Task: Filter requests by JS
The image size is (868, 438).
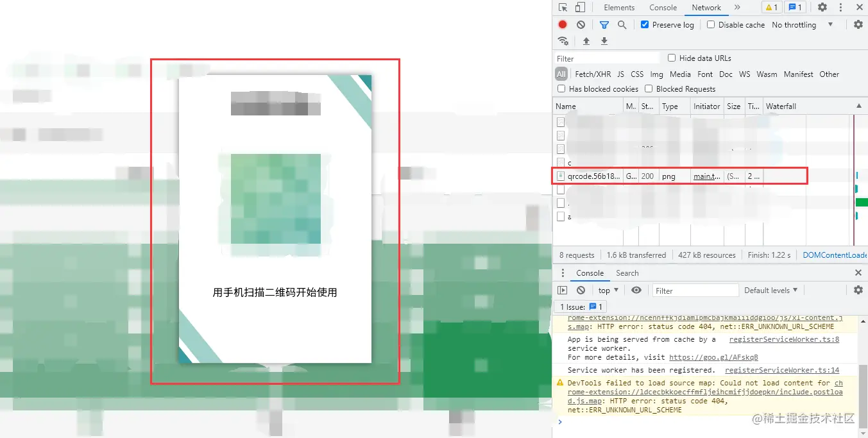Action: [x=620, y=74]
